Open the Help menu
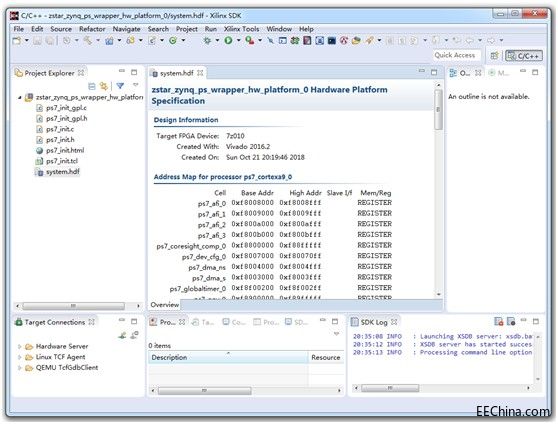 306,29
